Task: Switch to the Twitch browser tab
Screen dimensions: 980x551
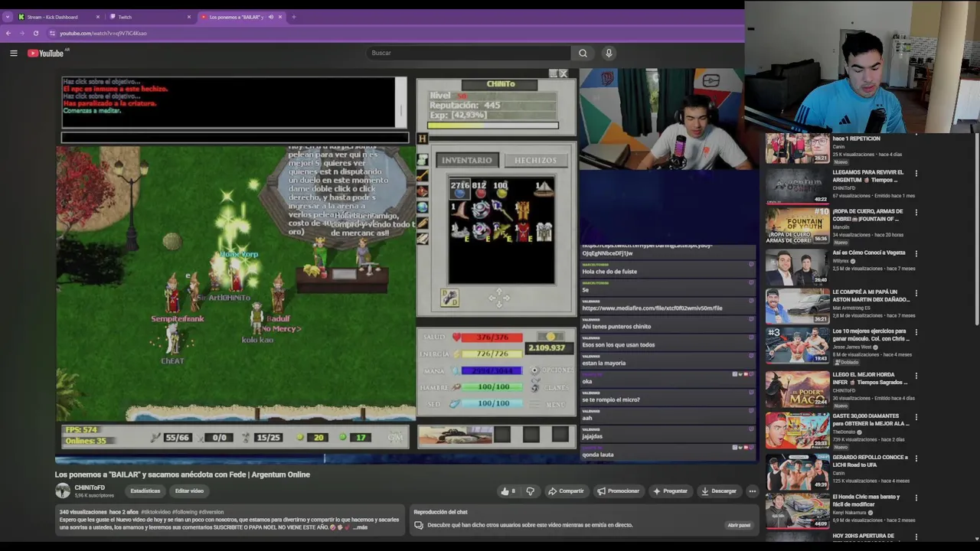Action: (x=145, y=17)
